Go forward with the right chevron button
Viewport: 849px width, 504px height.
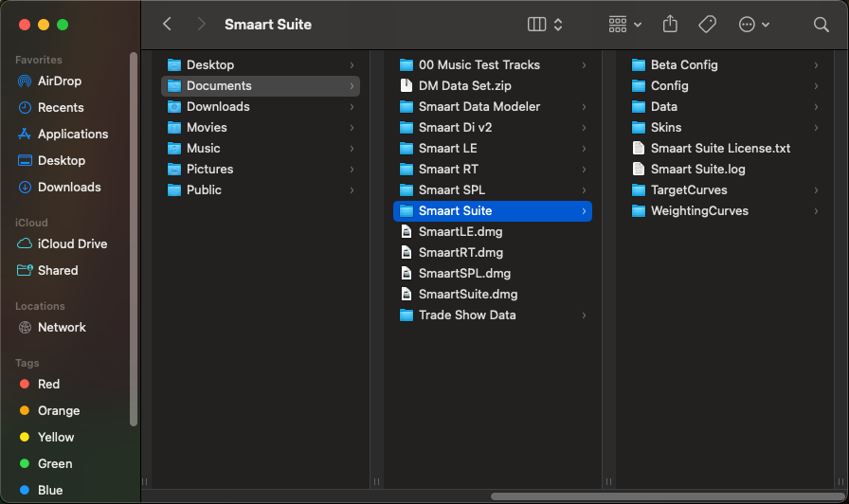(x=201, y=25)
